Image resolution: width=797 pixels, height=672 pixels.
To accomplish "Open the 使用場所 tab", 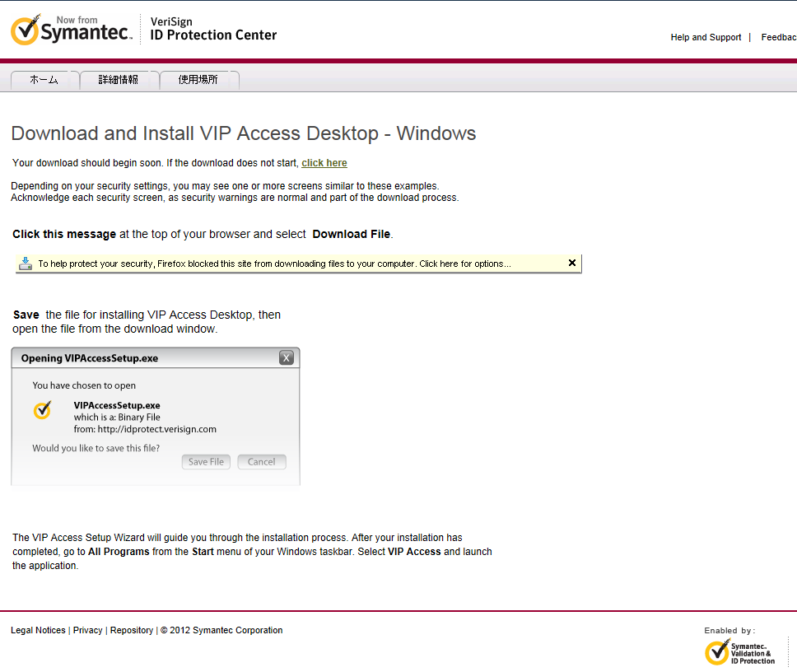I will 198,80.
